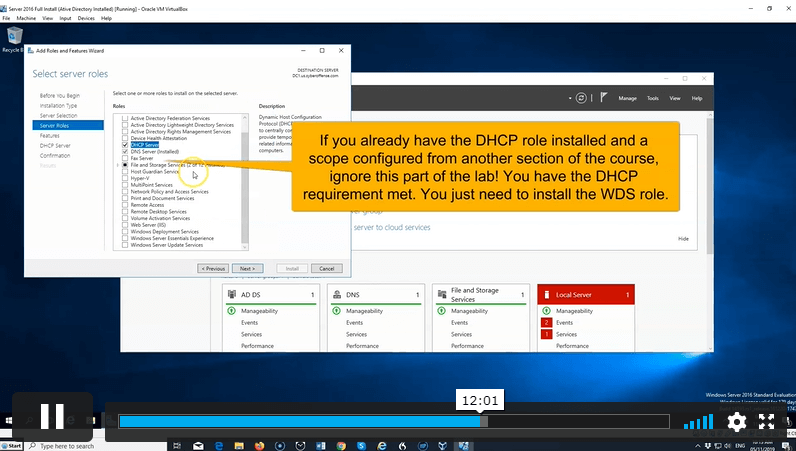
Task: Expand the File and Storage Services role
Action: click(x=119, y=164)
